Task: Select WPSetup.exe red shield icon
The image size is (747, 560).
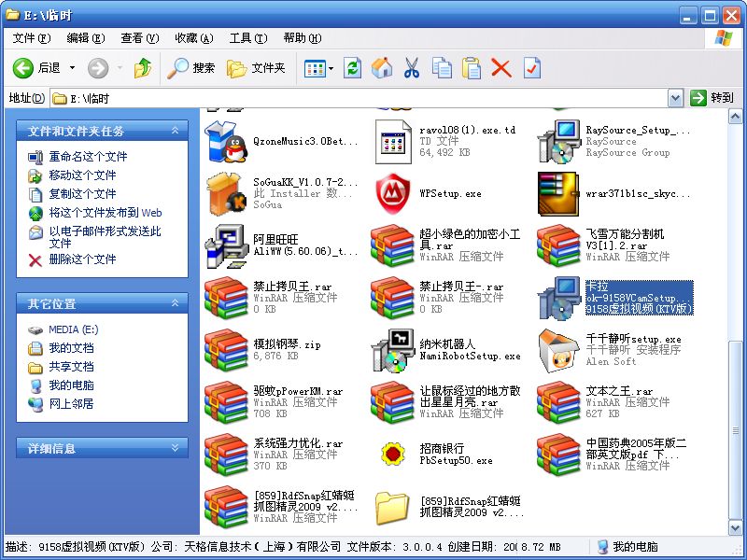Action: [x=392, y=194]
